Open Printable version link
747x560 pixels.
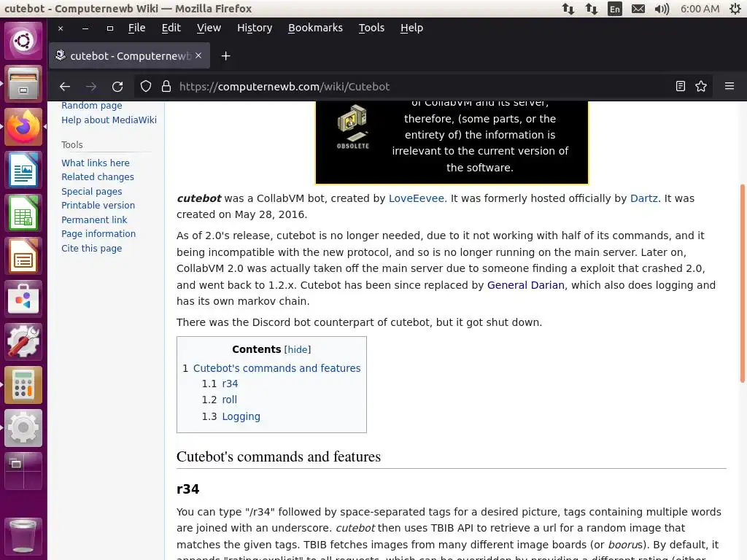click(98, 205)
